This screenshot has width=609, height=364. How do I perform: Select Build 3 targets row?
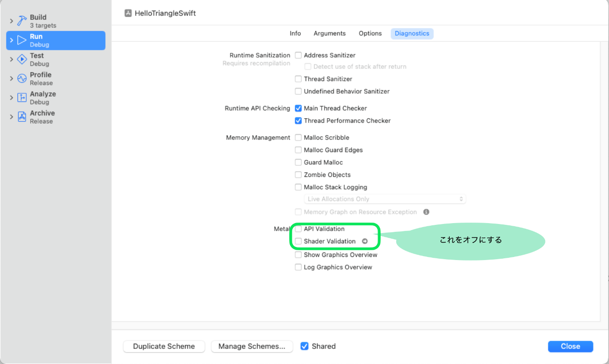(56, 21)
